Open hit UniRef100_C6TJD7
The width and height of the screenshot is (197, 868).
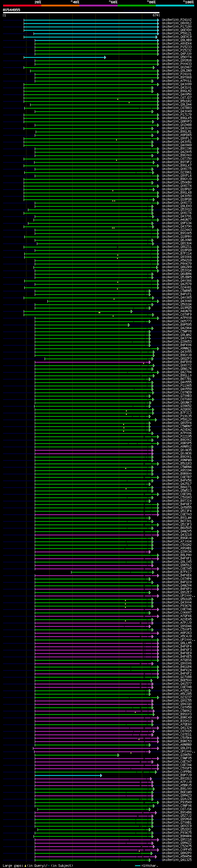(x=176, y=98)
